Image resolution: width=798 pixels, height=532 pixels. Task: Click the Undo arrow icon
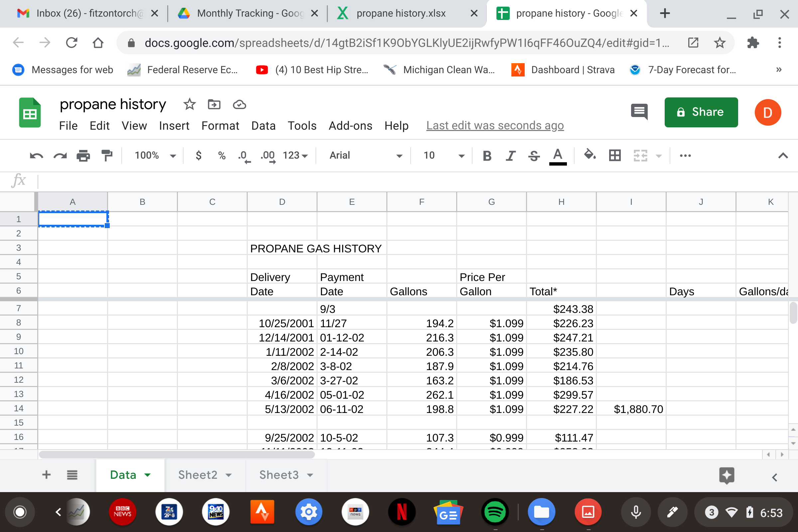36,156
